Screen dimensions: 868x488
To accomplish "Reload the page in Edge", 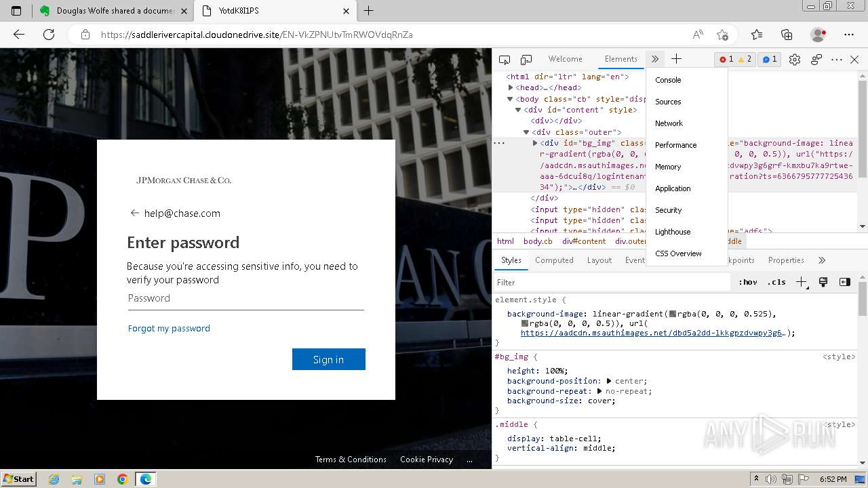I will 49,35.
